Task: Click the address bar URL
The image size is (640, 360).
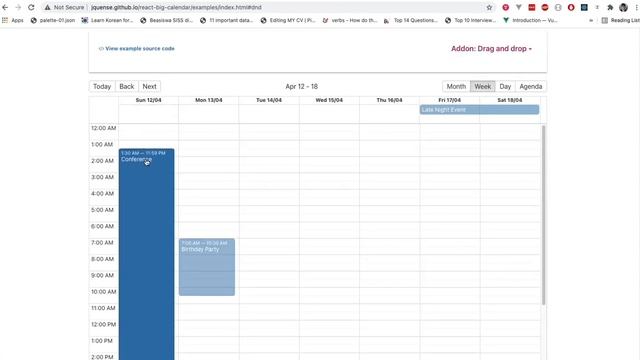Action: 176,7
